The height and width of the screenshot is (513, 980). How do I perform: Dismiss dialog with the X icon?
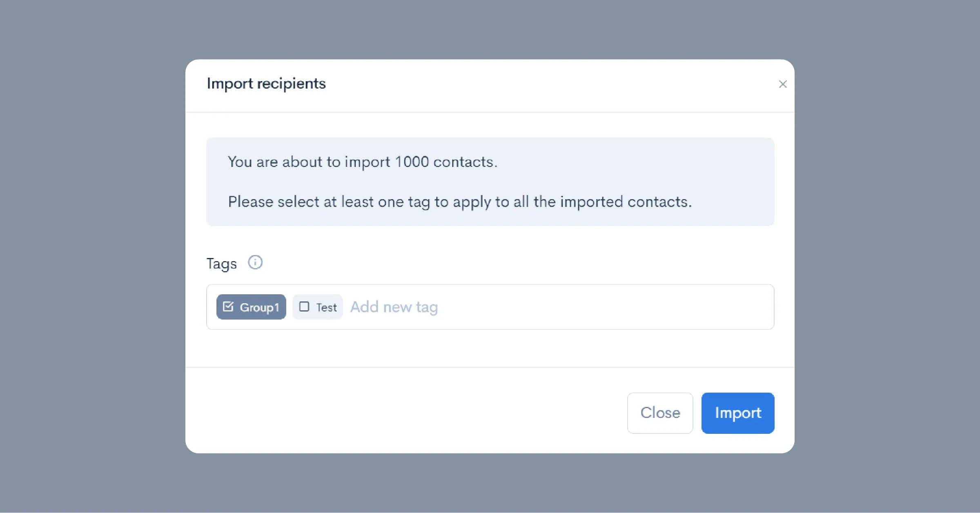point(782,84)
